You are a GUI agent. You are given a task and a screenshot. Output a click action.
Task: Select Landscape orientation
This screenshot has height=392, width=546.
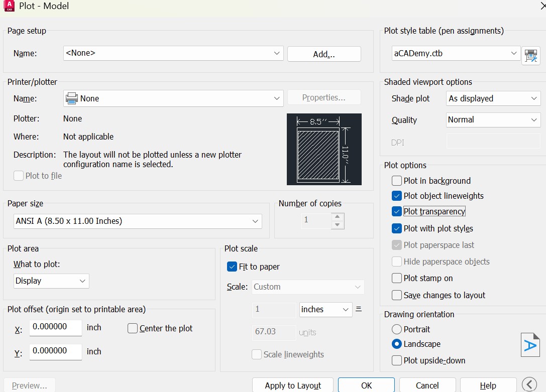[x=397, y=344]
